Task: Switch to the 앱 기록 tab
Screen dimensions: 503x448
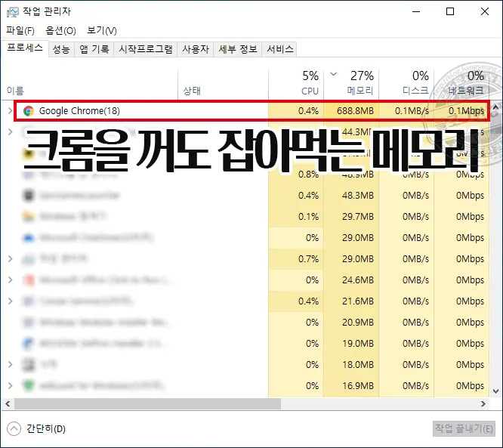Action: [x=94, y=49]
